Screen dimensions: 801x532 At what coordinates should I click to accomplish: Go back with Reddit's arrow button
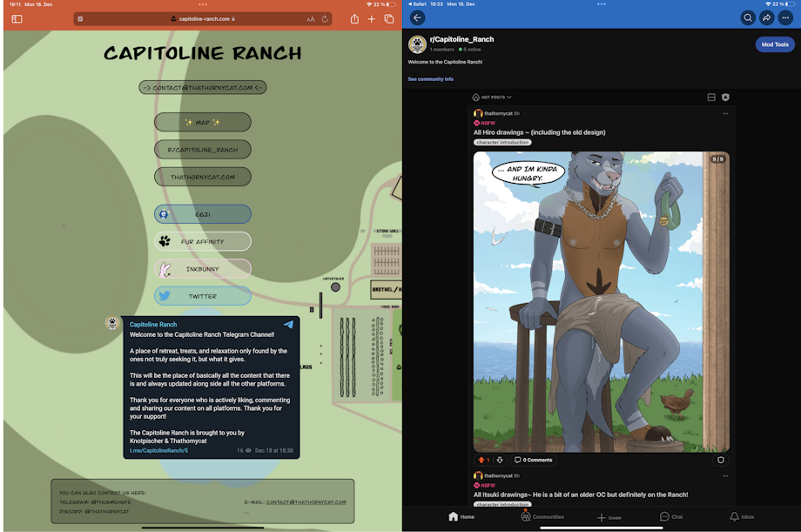tap(417, 18)
